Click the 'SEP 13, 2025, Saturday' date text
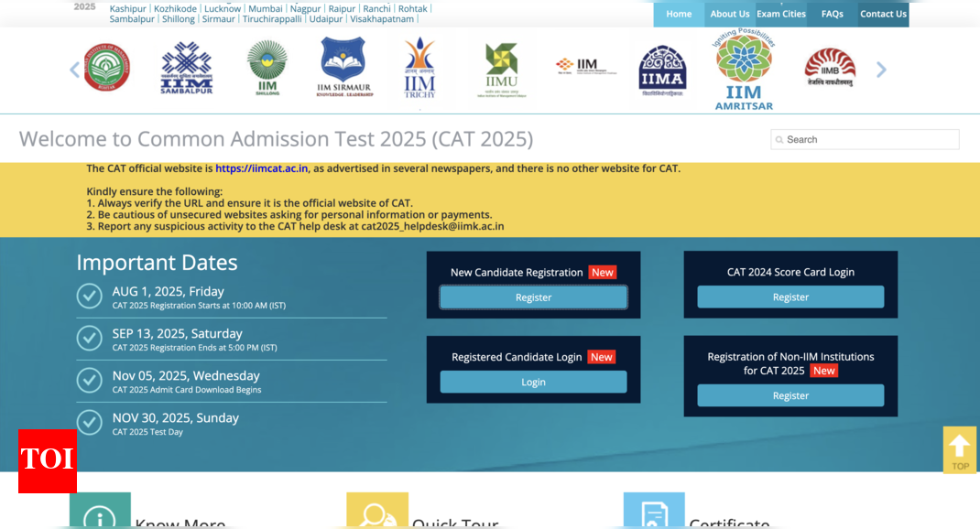 pos(178,333)
